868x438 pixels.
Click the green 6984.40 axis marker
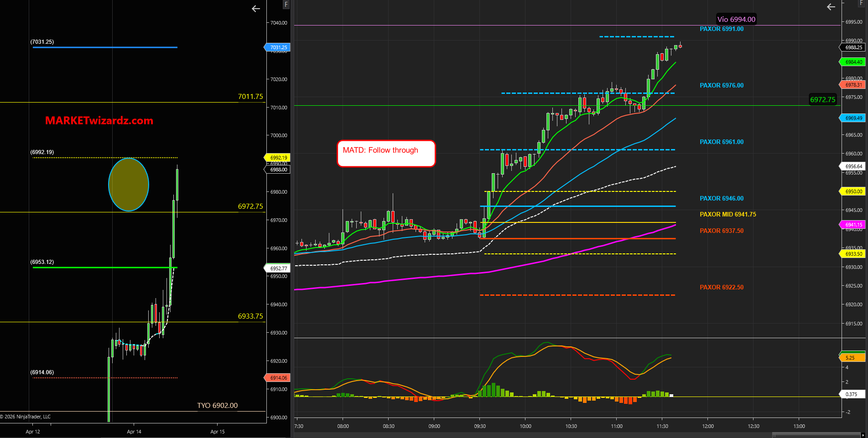click(853, 62)
